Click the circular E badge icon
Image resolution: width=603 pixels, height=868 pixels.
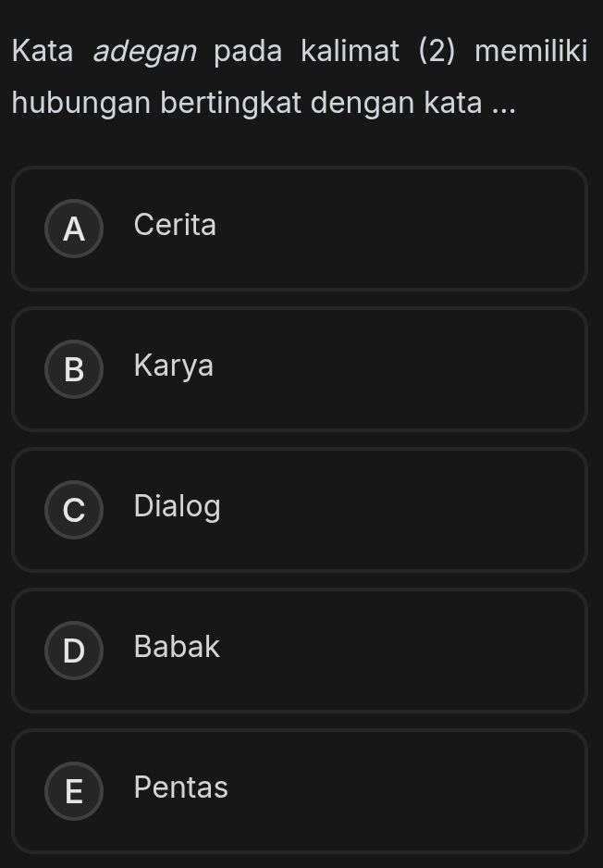tap(73, 791)
